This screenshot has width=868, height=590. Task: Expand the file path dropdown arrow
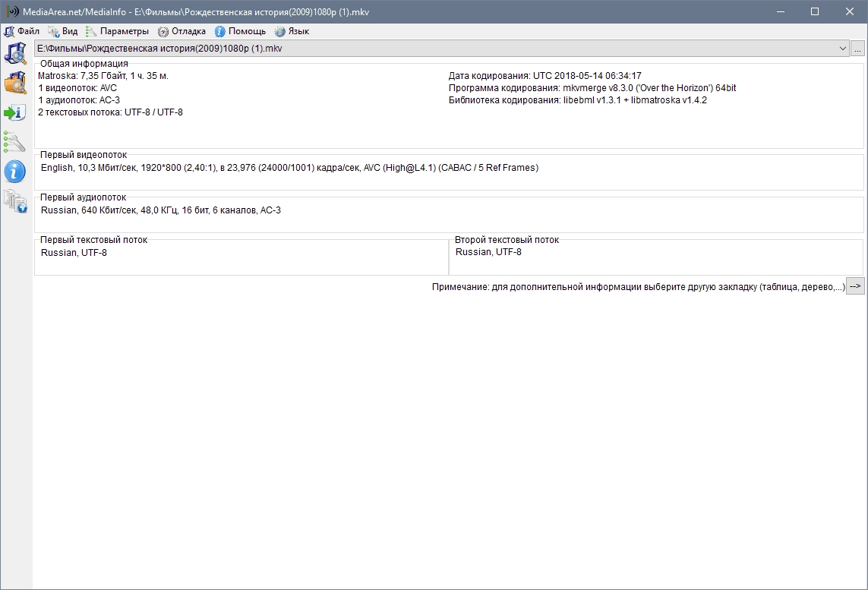point(842,49)
